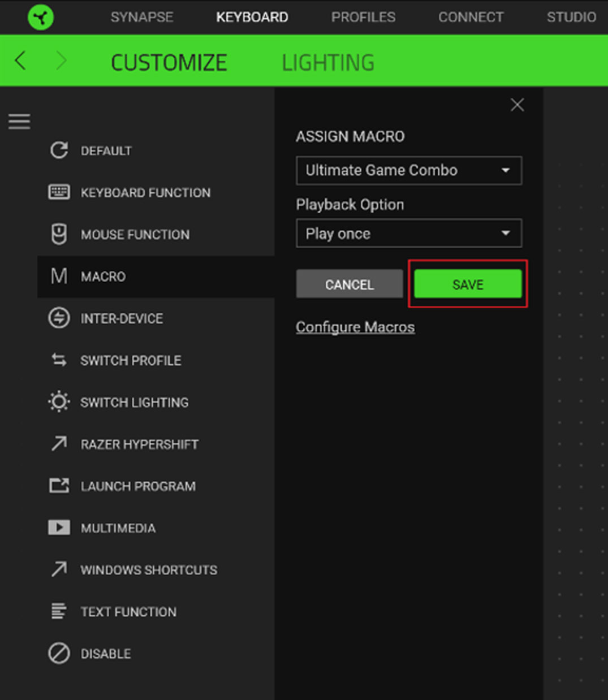Open the Profiles menu

[x=363, y=17]
